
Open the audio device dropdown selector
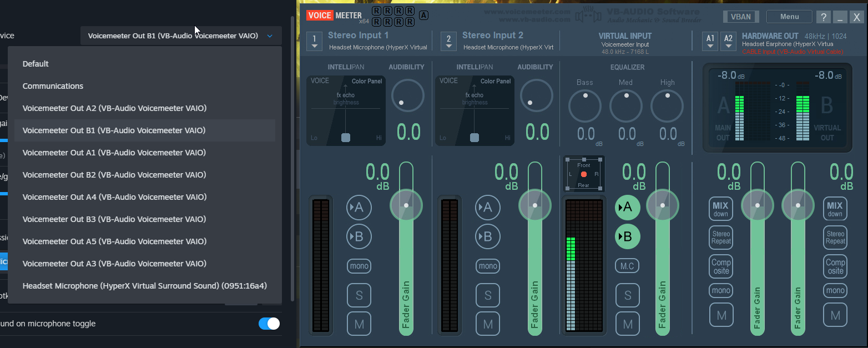coord(181,36)
